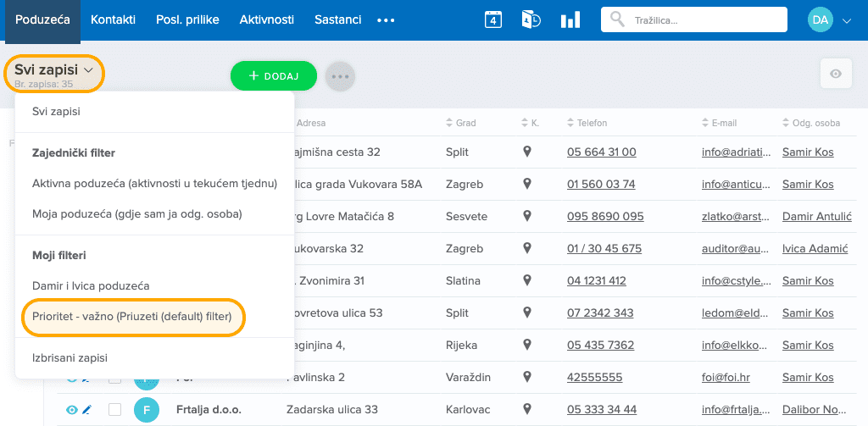Click the map pin in the Varaždin row
Viewport: 868px width, 426px height.
coord(527,376)
